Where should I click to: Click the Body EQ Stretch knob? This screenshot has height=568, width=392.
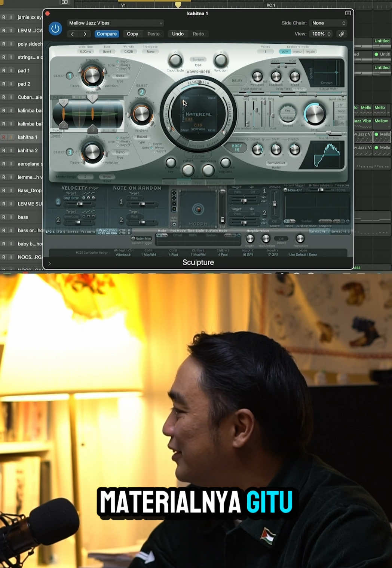[x=295, y=150]
